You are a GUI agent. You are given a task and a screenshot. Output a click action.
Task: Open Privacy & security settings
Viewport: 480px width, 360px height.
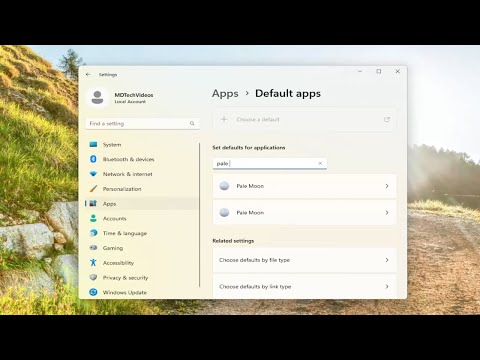(x=142, y=277)
